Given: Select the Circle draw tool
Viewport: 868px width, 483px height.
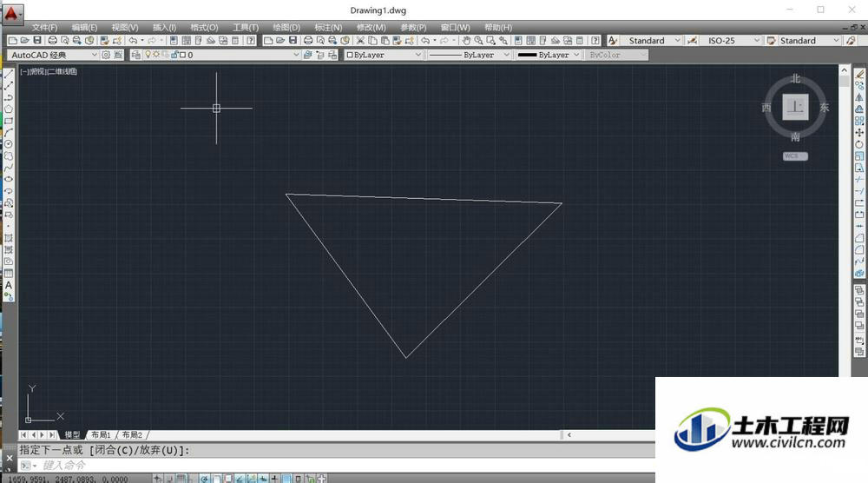Looking at the screenshot, I should coord(9,143).
